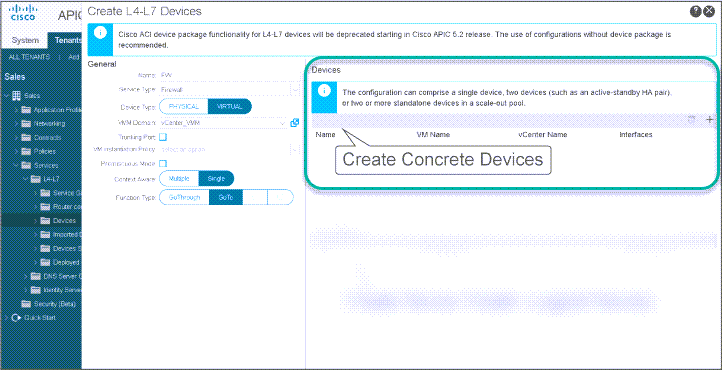Click the Quick Start icon
Screen dimensions: 722x370
click(x=16, y=318)
